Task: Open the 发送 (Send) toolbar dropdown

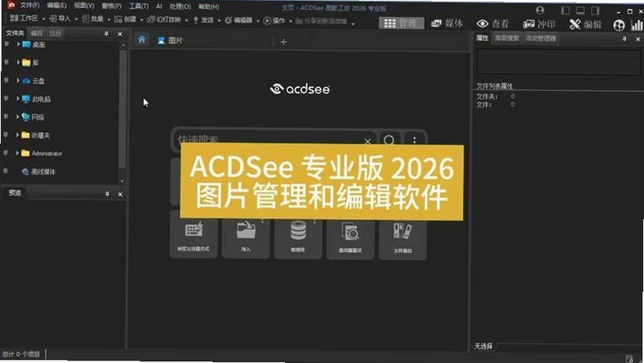Action: tap(206, 20)
